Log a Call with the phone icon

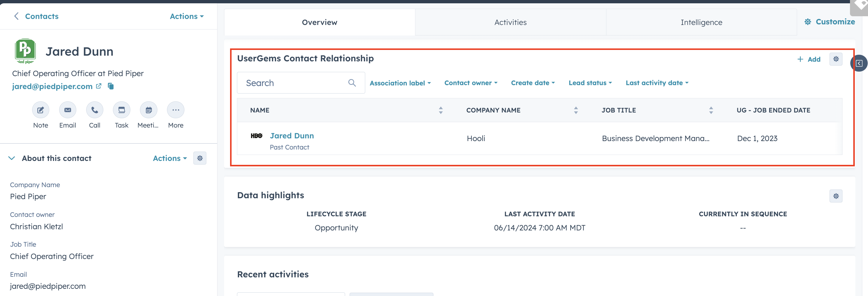coord(95,110)
